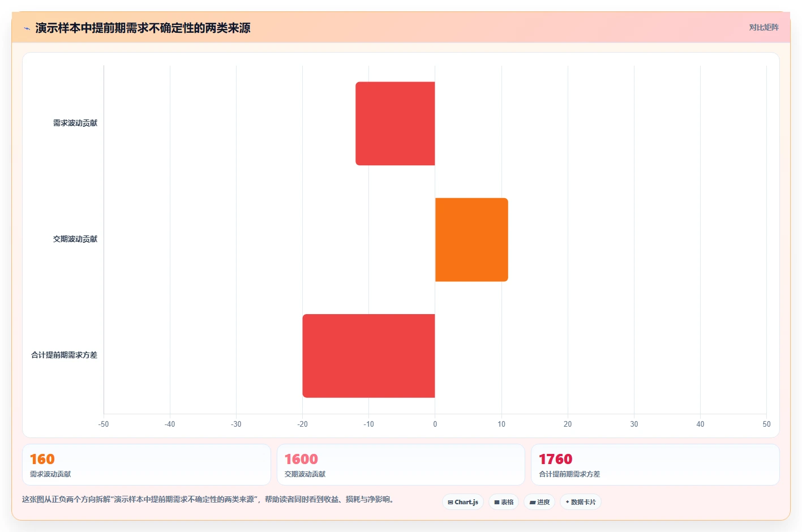Click the y-axis label 合计提前期需求方差
802x532 pixels.
coord(64,355)
